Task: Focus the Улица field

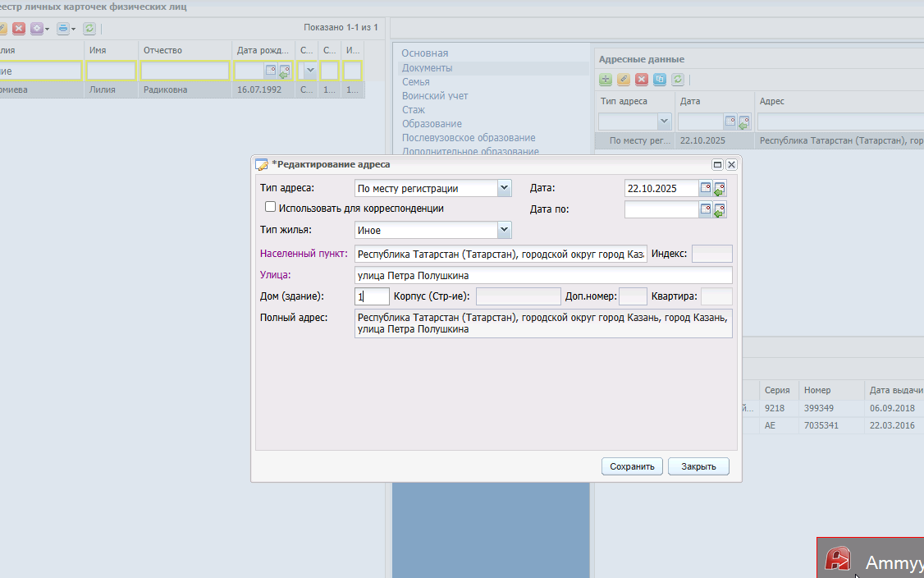Action: 543,275
